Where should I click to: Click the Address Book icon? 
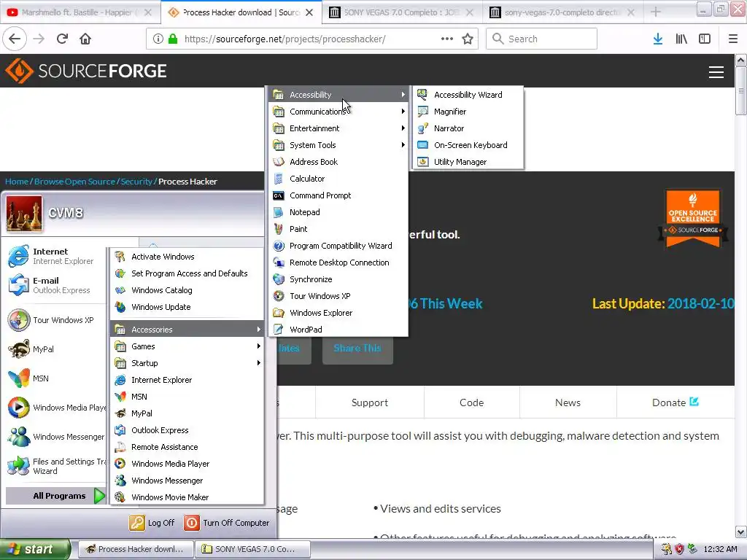[x=279, y=162]
